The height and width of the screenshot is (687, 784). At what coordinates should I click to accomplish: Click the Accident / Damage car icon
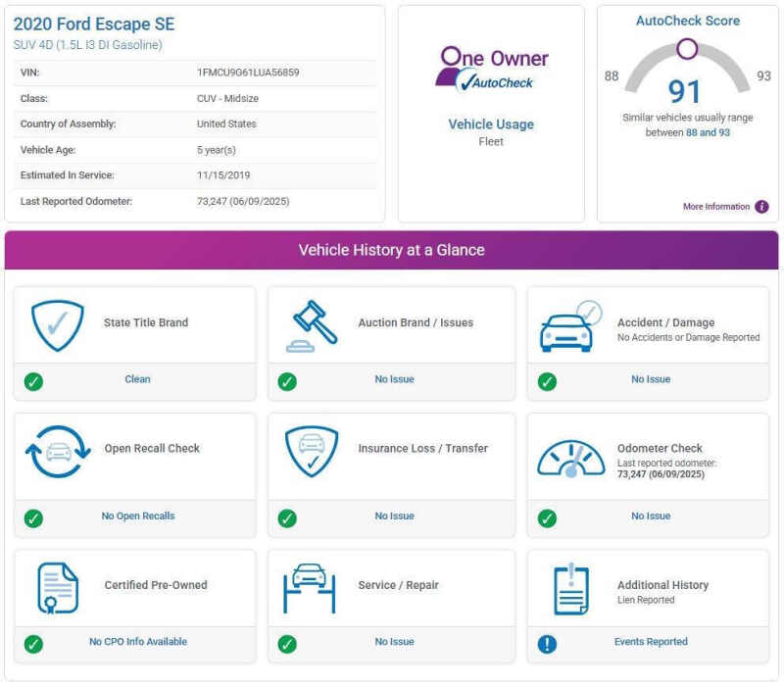click(x=571, y=327)
